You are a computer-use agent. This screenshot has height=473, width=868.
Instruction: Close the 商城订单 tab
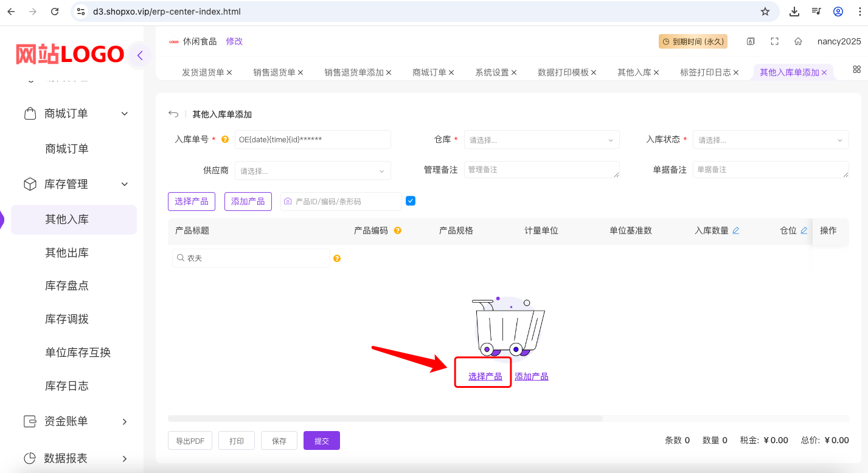[x=451, y=72]
